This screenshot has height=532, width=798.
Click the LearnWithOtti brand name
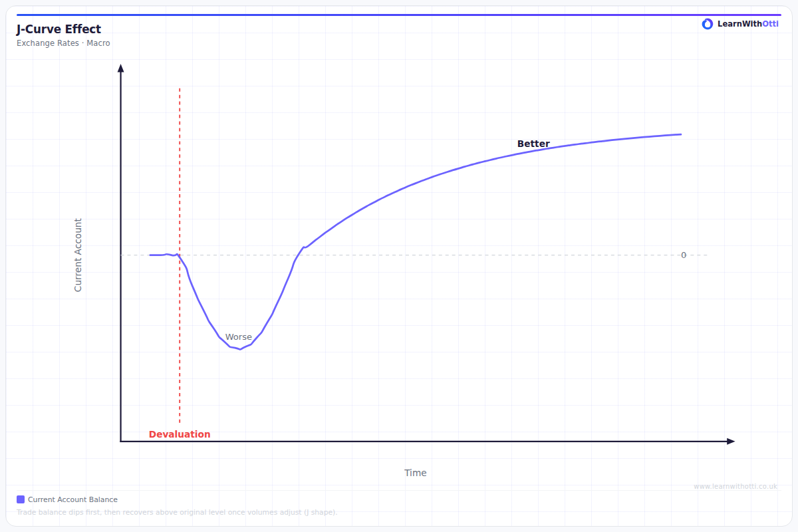[x=748, y=24]
